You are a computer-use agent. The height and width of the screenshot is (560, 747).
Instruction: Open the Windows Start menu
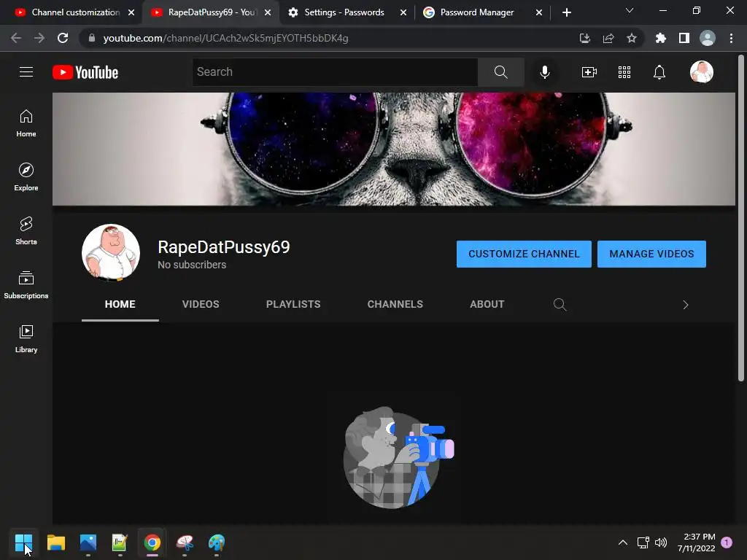(x=23, y=542)
